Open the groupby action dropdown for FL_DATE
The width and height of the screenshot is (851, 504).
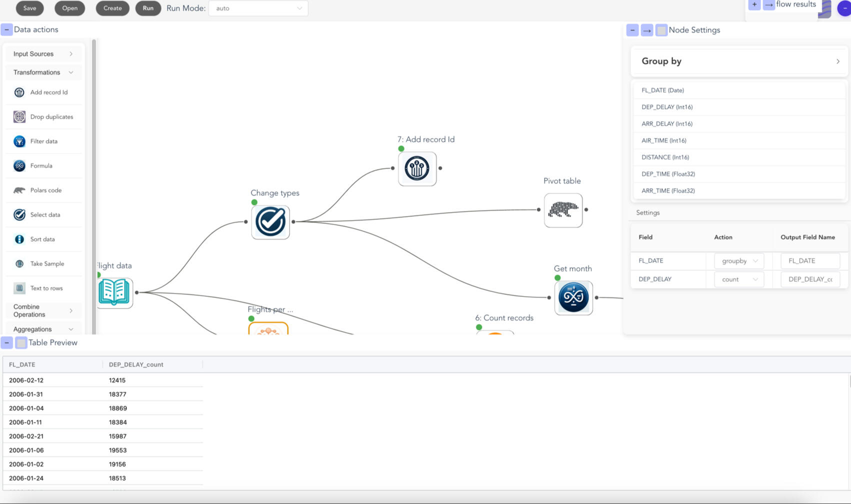(x=739, y=261)
